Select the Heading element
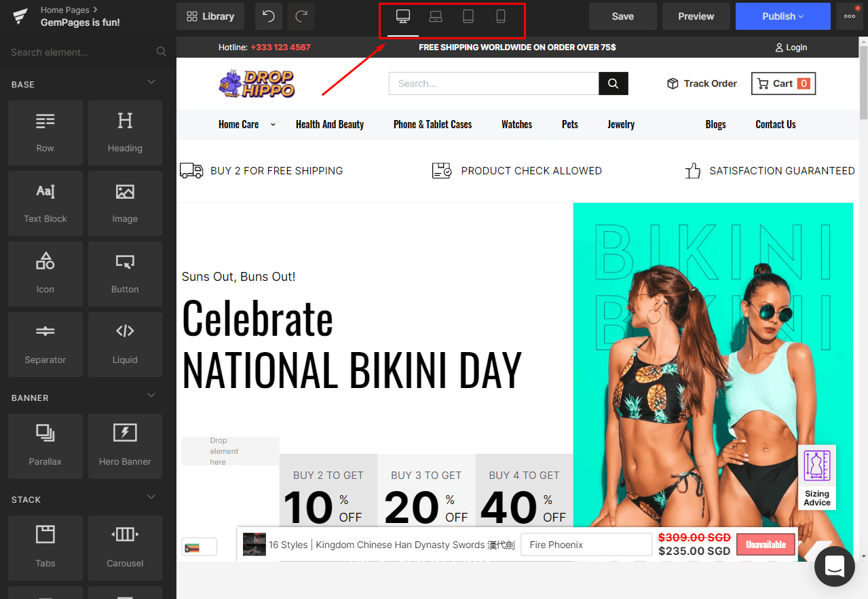The image size is (868, 599). click(x=125, y=133)
